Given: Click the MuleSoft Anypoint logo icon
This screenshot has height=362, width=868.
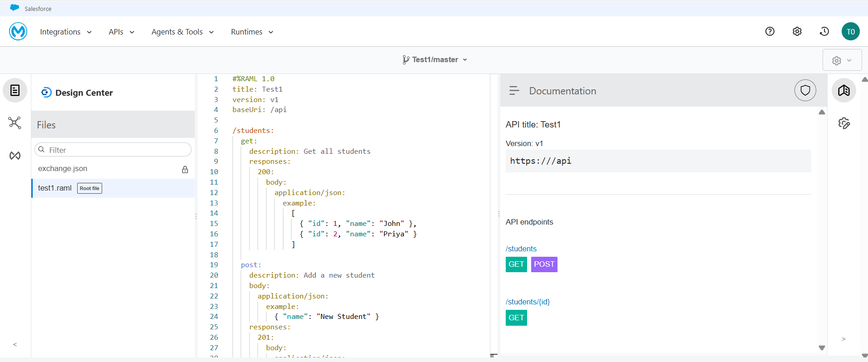Looking at the screenshot, I should (18, 31).
